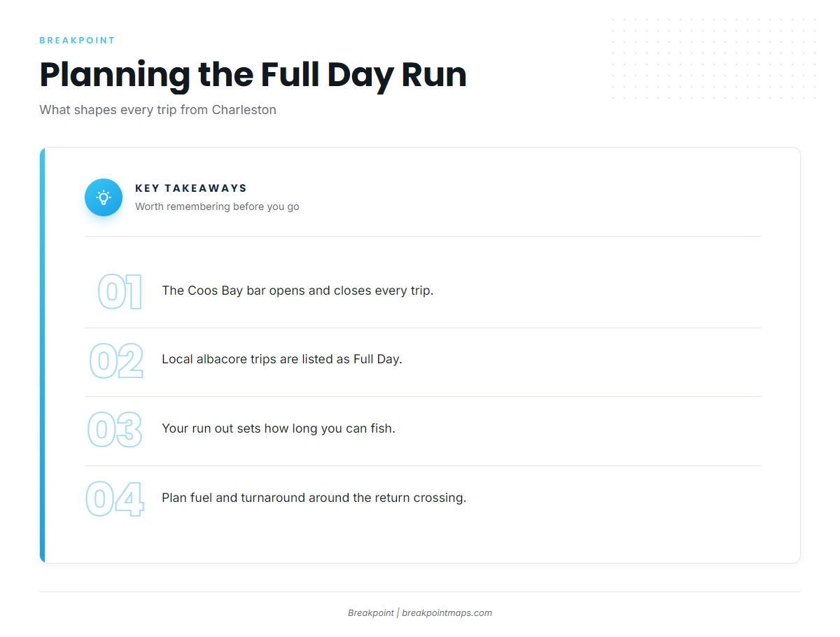Select the run out sets takeaway line

pos(279,428)
